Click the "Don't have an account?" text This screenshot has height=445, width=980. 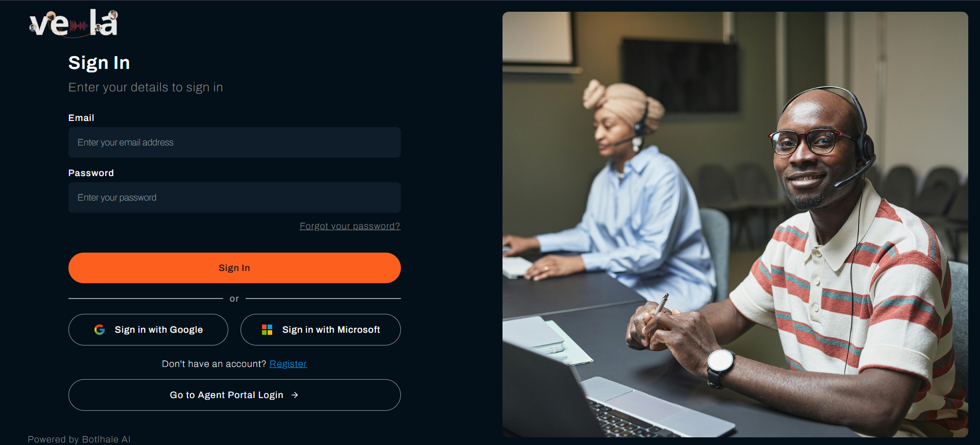(x=214, y=364)
